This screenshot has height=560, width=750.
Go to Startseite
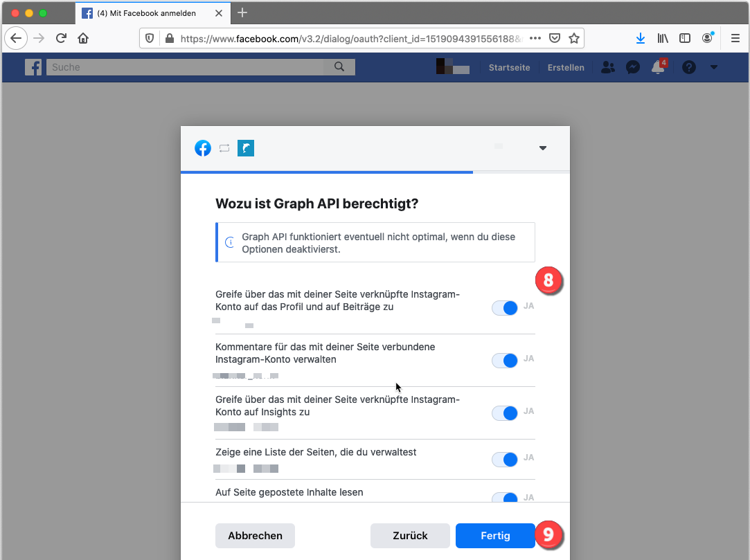509,67
